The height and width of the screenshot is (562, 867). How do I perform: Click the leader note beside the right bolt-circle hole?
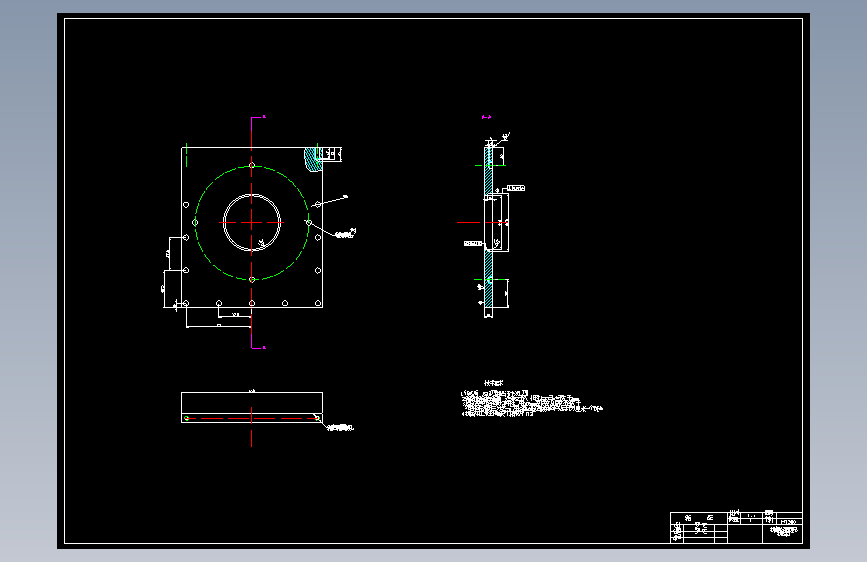point(345,234)
